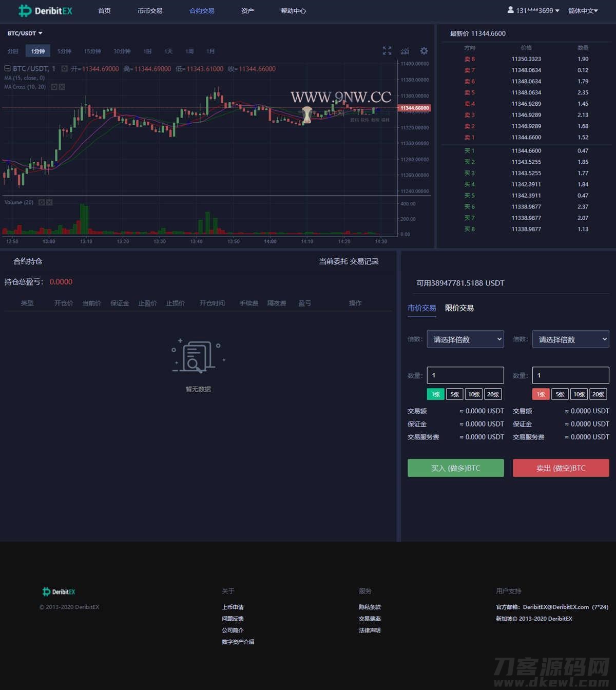Open chart settings gear icon

424,51
